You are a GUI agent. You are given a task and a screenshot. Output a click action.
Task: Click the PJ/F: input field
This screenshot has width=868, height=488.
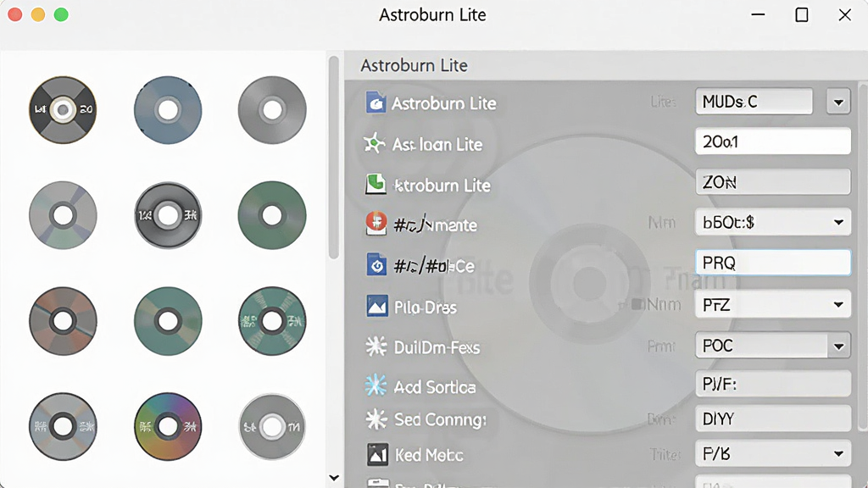point(773,384)
